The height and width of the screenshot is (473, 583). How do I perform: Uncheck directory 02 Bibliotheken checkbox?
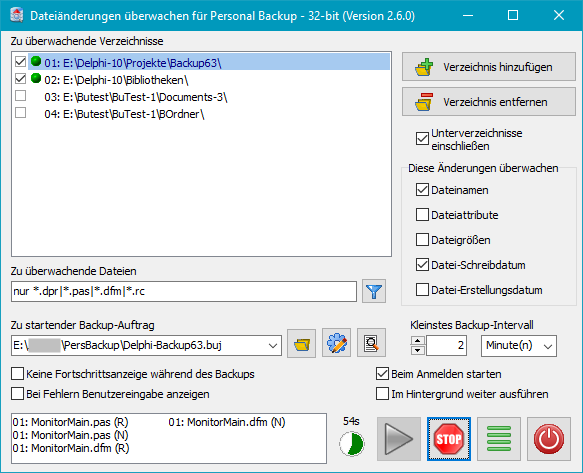20,79
